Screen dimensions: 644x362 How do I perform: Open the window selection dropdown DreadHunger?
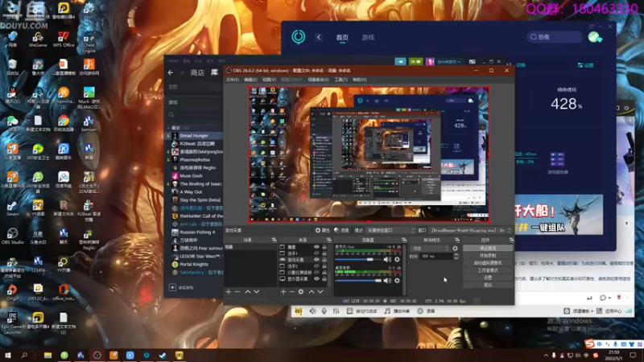[471, 230]
